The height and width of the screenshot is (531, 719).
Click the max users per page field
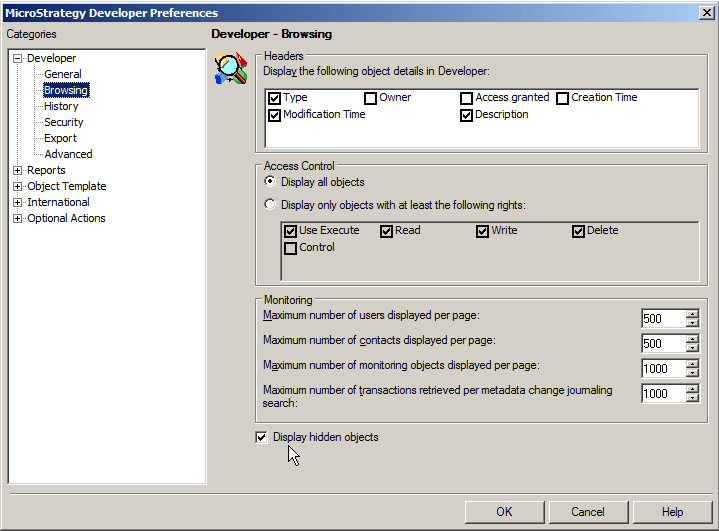664,318
